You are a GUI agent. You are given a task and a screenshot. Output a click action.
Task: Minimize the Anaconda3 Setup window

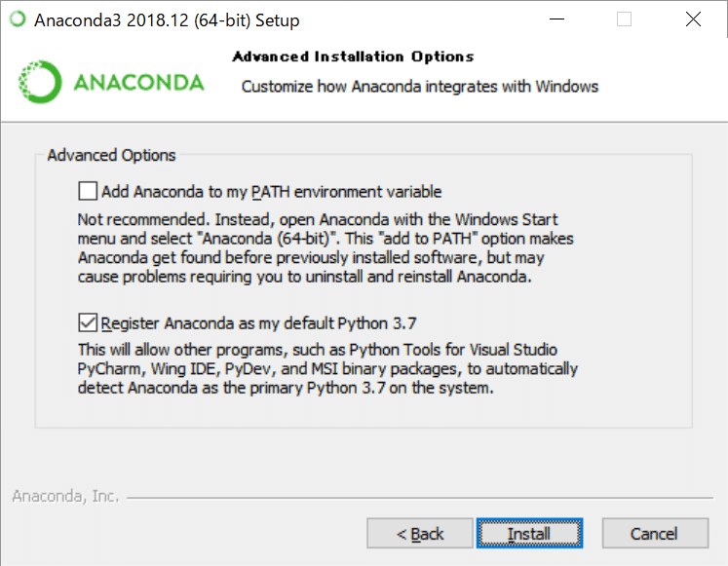coord(555,19)
